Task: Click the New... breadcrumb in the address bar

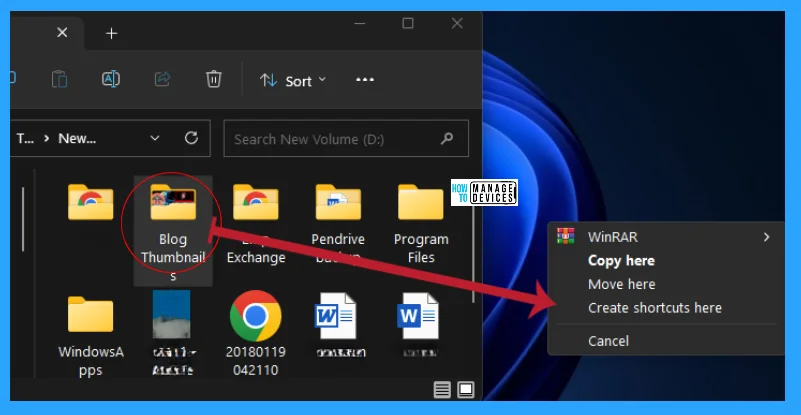Action: coord(77,139)
